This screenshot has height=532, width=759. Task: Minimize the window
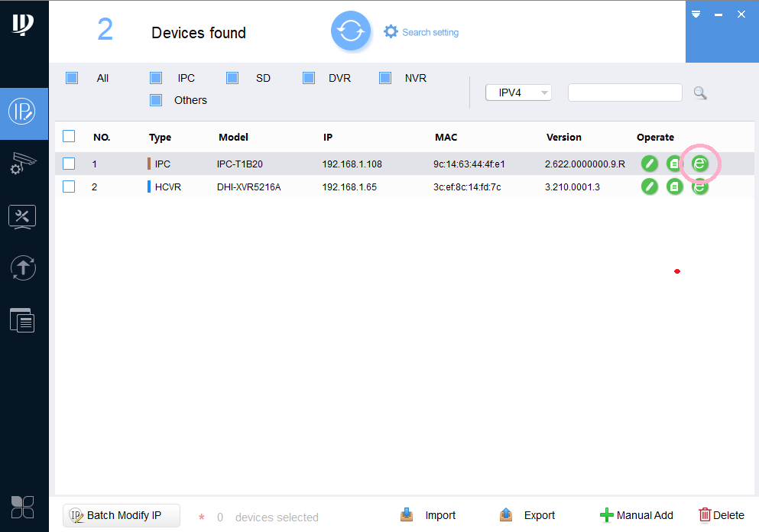pos(718,15)
